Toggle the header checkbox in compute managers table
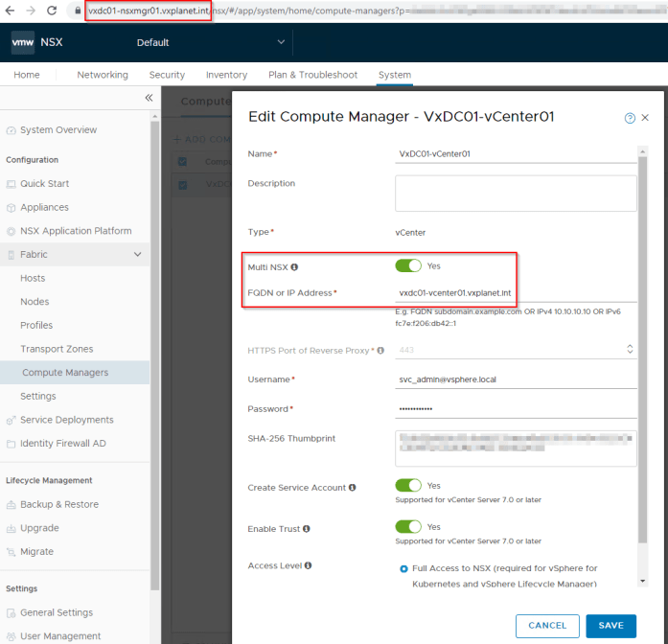The image size is (668, 644). [182, 162]
